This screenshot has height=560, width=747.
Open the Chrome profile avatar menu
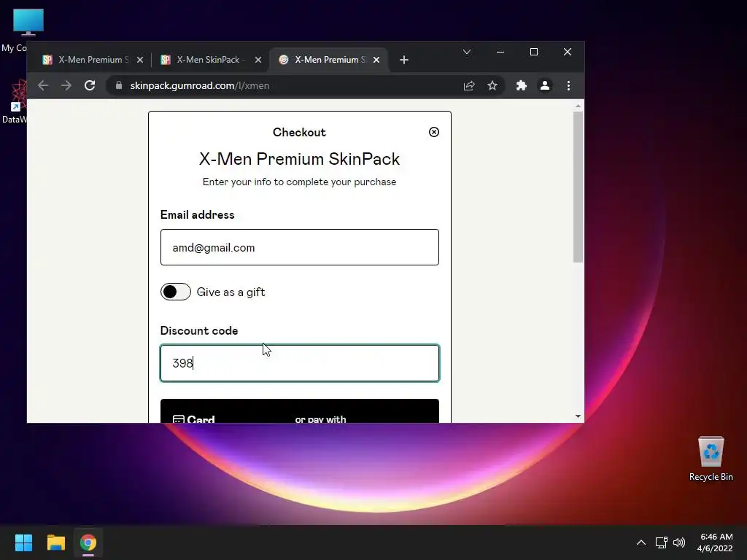click(x=544, y=85)
